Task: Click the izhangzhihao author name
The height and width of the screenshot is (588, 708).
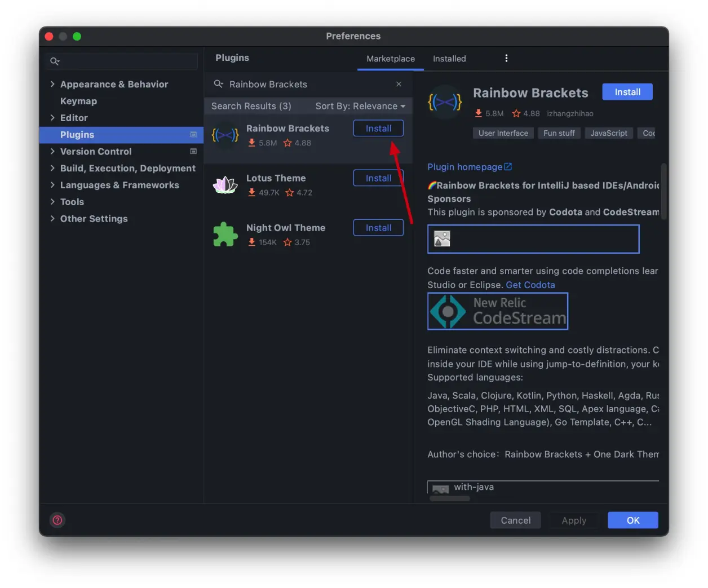Action: 570,113
